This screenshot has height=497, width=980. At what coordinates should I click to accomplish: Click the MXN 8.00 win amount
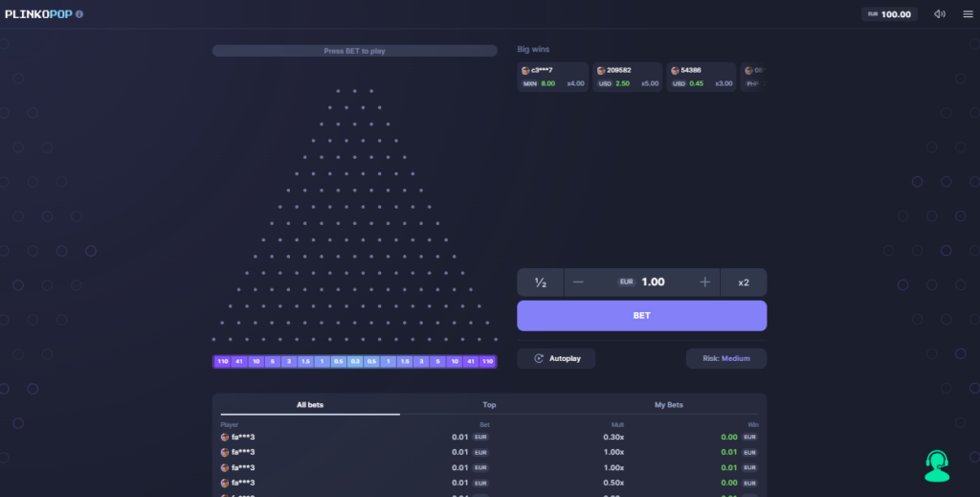[x=539, y=83]
